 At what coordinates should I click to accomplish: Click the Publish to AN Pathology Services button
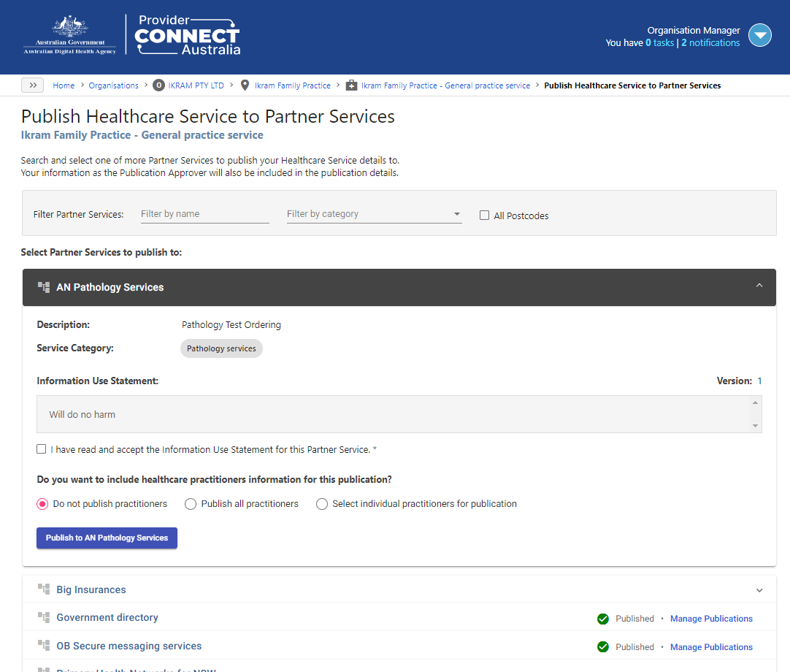[x=107, y=538]
